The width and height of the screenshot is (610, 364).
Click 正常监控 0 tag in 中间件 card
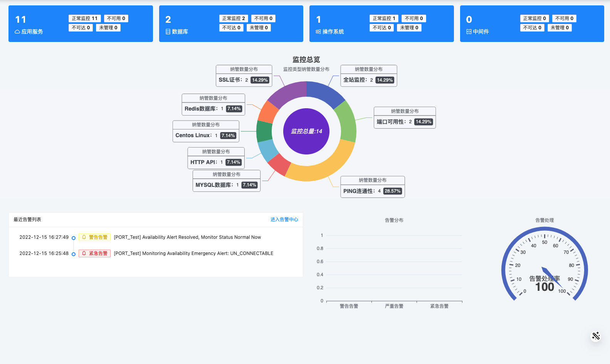(534, 18)
